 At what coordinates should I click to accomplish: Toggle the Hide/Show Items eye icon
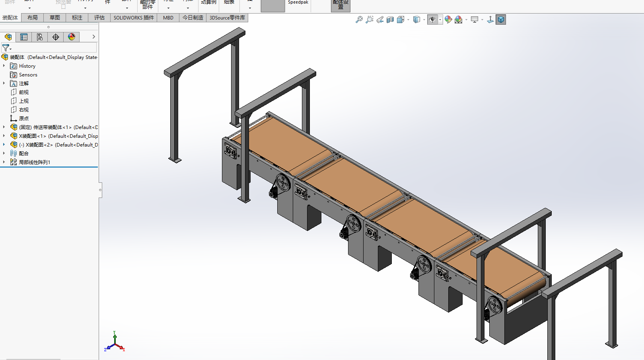[432, 20]
